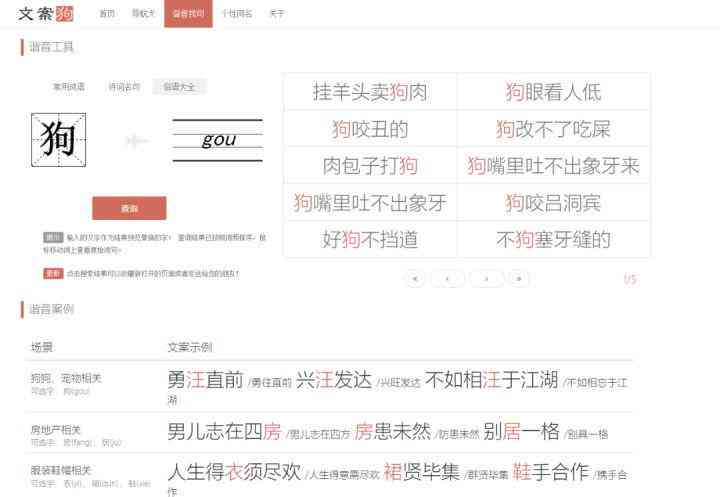
Task: Open the second nav item after 首页
Action: (143, 14)
